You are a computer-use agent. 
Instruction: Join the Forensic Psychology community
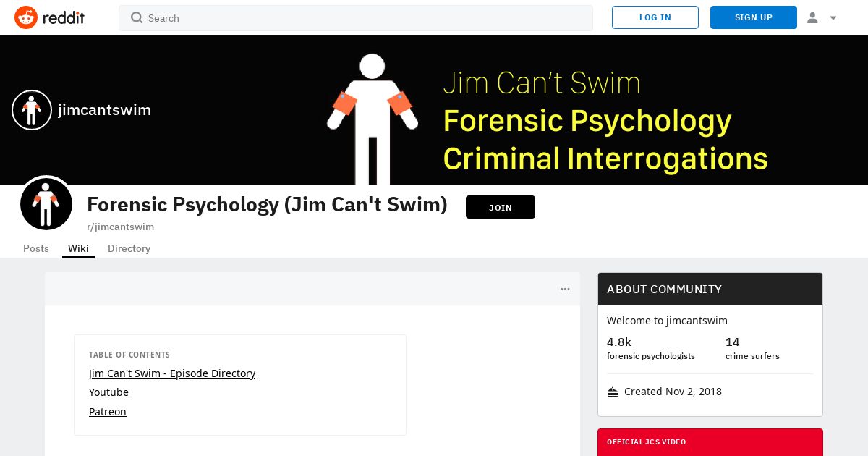click(501, 207)
